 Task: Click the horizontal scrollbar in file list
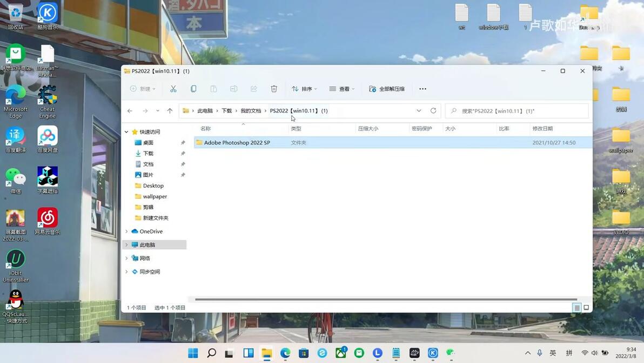coord(386,300)
